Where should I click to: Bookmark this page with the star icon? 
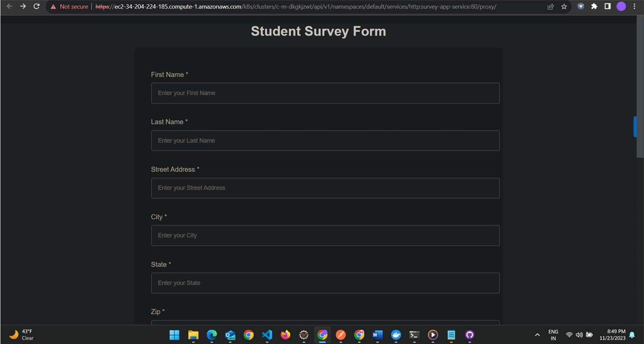[x=564, y=6]
